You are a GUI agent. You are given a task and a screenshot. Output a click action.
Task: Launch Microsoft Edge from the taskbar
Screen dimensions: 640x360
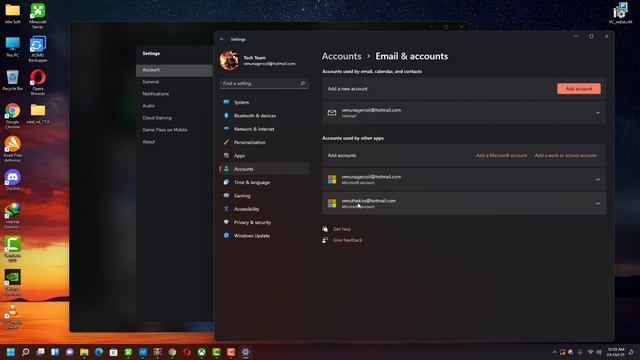(99, 352)
